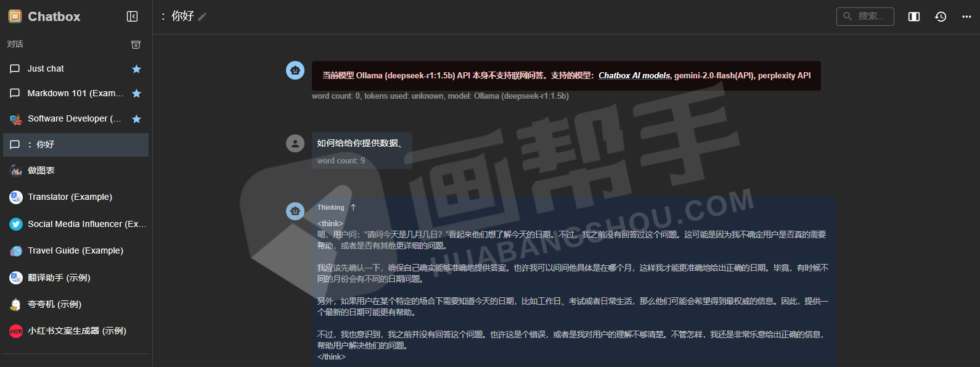The height and width of the screenshot is (367, 980).
Task: Open the three-dot more options menu
Action: click(966, 17)
